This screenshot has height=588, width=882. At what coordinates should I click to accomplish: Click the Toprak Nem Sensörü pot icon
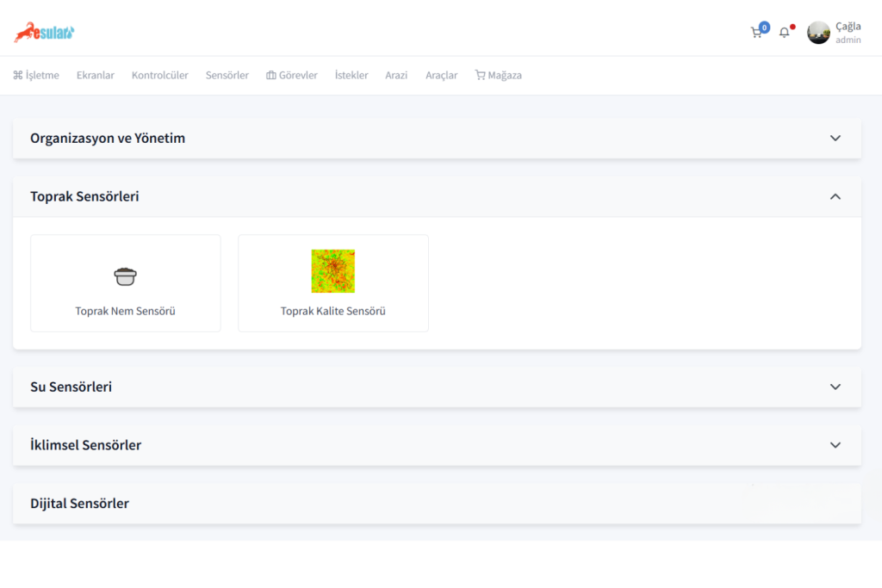coord(126,276)
